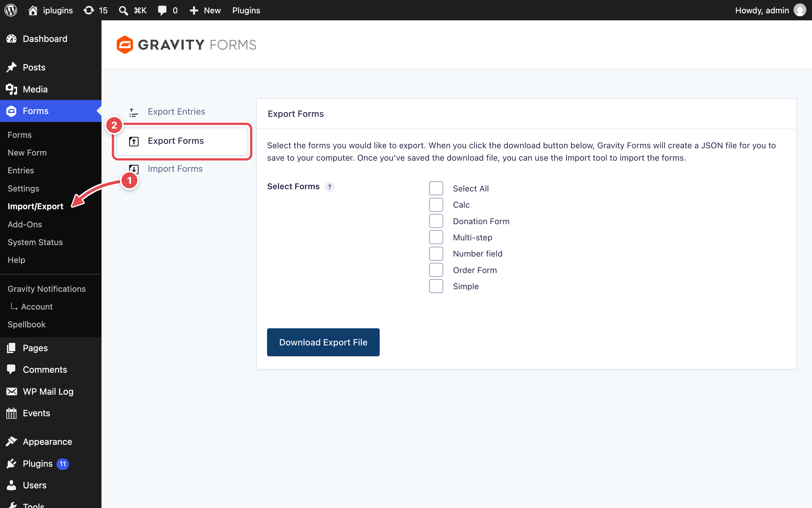Screen dimensions: 812x508
Task: Click the Appearance brush icon
Action: (x=11, y=441)
